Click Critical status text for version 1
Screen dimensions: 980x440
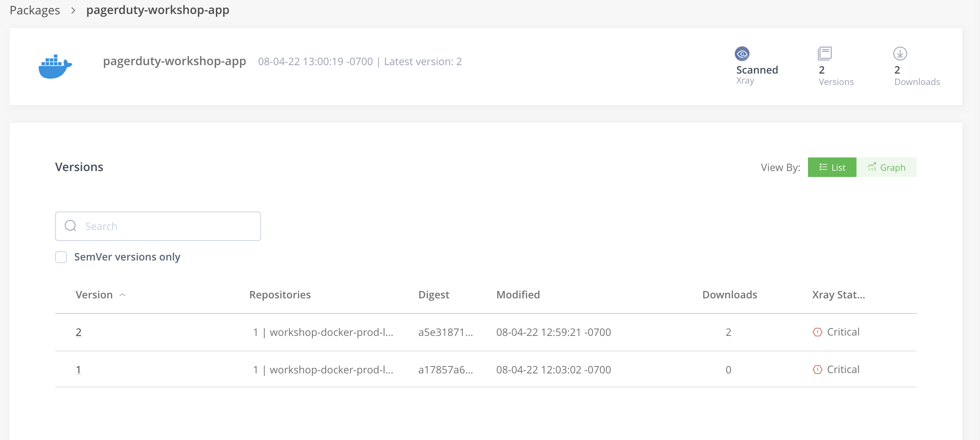(843, 369)
